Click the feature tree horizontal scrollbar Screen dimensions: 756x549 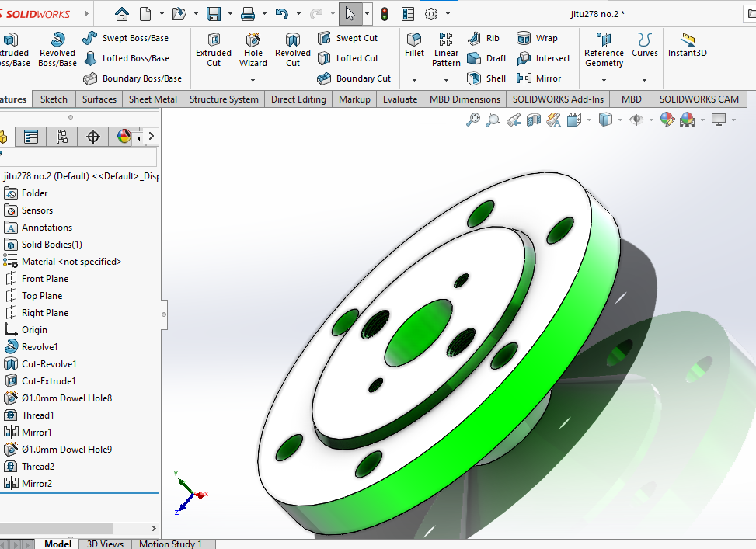56,528
